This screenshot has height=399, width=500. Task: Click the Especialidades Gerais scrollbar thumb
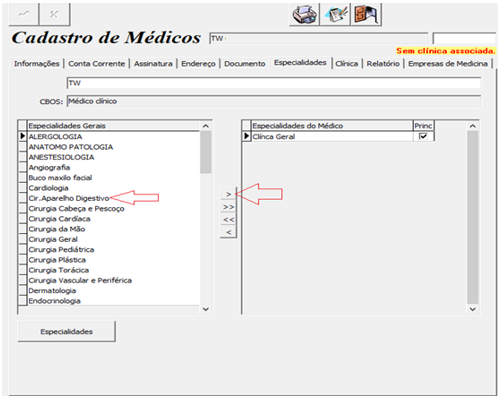point(206,152)
